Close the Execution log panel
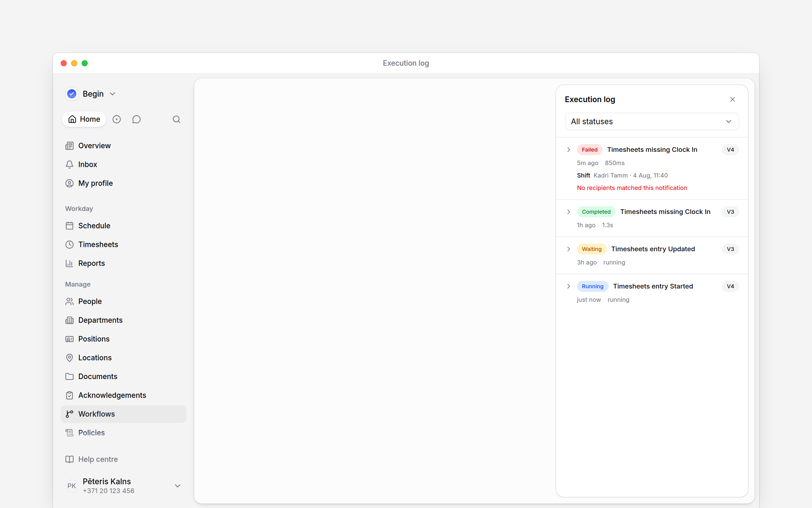812x508 pixels. coord(733,99)
